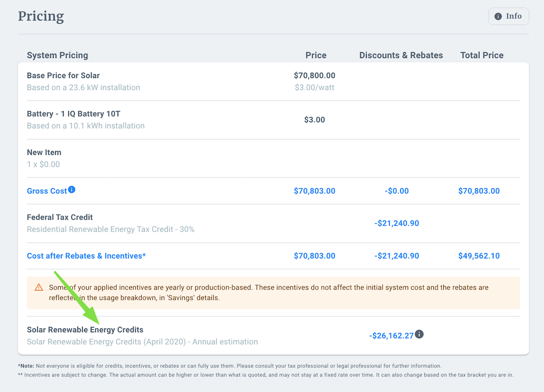Click the Solar Renewable Energy Credits title
This screenshot has width=544, height=392.
[85, 330]
